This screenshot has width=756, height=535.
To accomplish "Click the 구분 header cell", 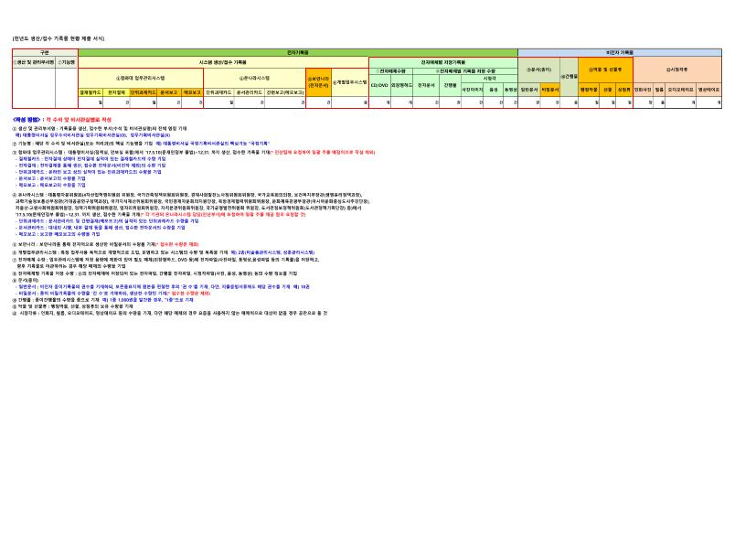I will pos(44,53).
